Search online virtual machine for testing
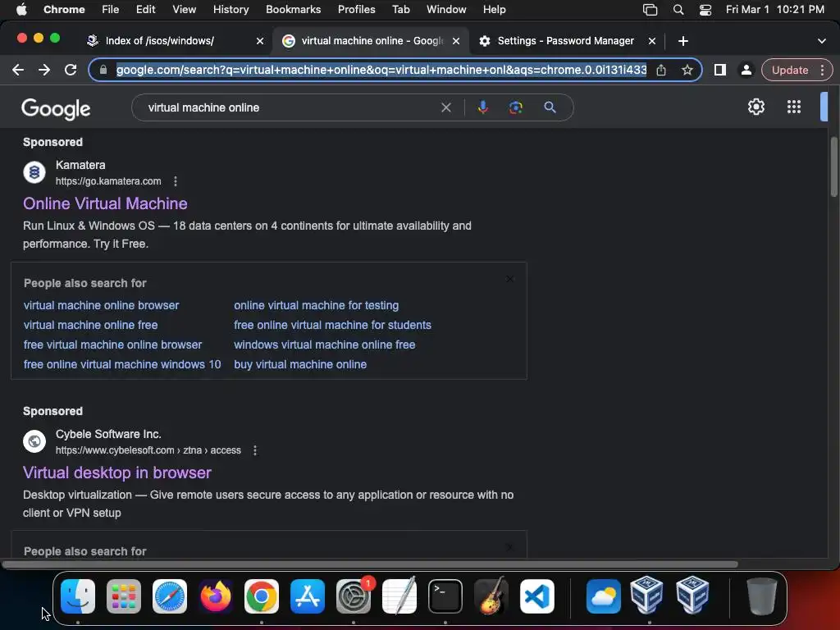The width and height of the screenshot is (840, 630). tap(316, 305)
